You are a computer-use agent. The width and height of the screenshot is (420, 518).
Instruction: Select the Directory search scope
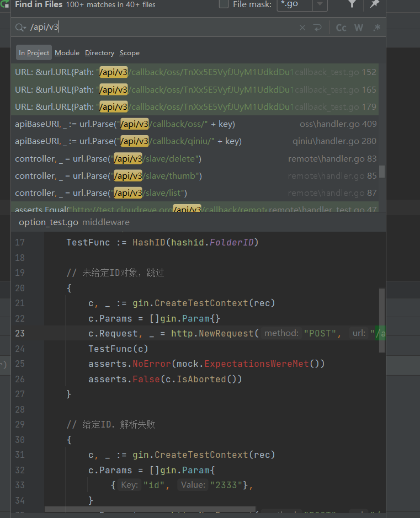pyautogui.click(x=99, y=52)
